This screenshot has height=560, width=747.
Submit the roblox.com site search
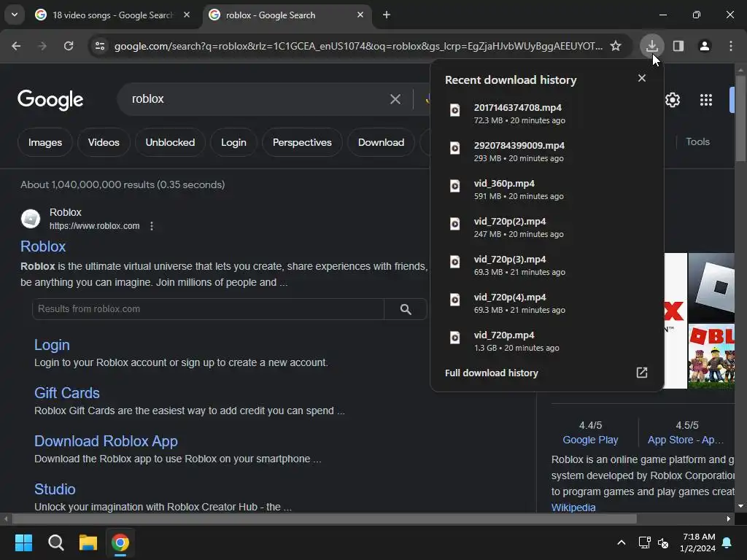[x=406, y=309]
